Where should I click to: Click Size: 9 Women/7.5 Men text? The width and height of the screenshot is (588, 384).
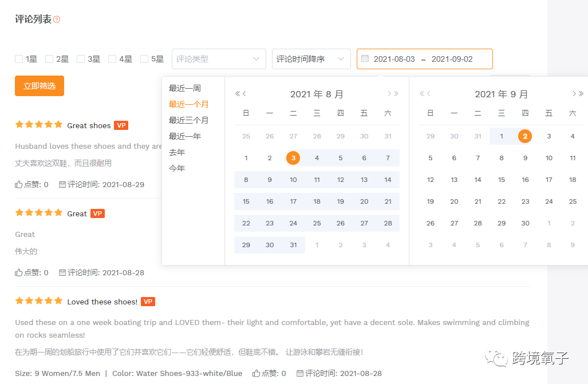click(57, 374)
